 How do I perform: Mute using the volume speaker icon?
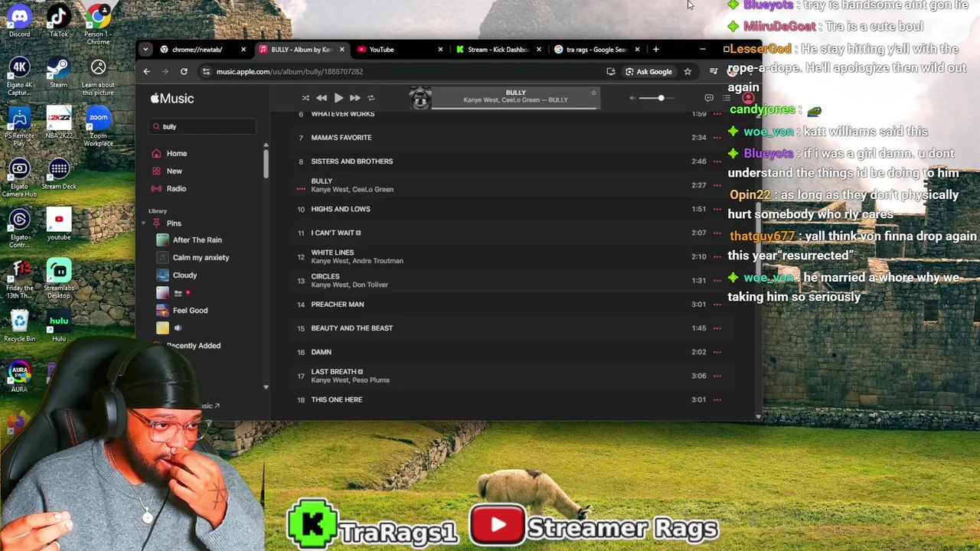click(632, 98)
